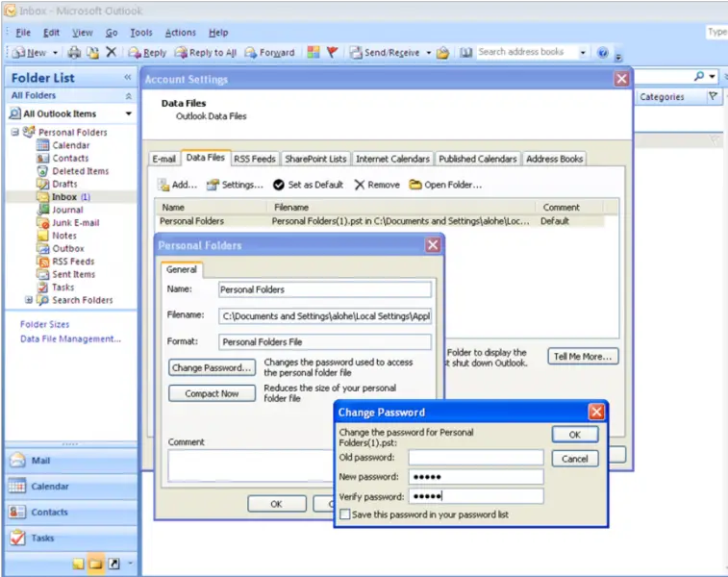Open the File menu
728x577 pixels.
23,33
